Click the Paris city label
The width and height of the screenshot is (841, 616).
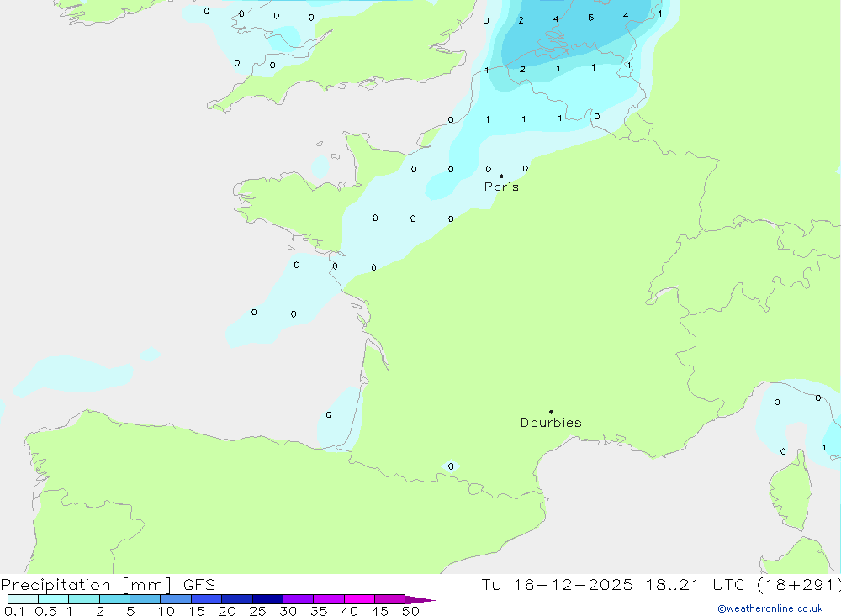click(x=501, y=187)
